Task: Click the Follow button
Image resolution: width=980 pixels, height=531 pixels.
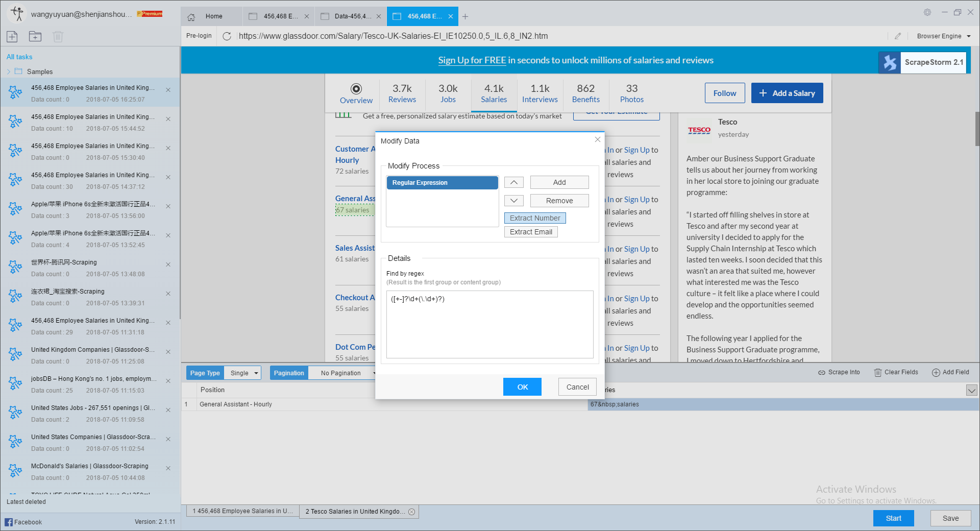Action: (725, 93)
